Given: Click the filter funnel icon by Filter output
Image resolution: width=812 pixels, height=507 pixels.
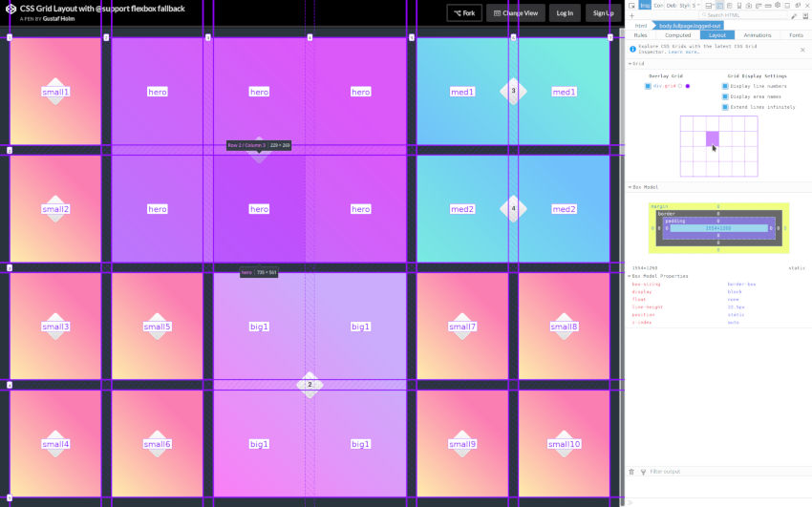Looking at the screenshot, I should tap(643, 472).
